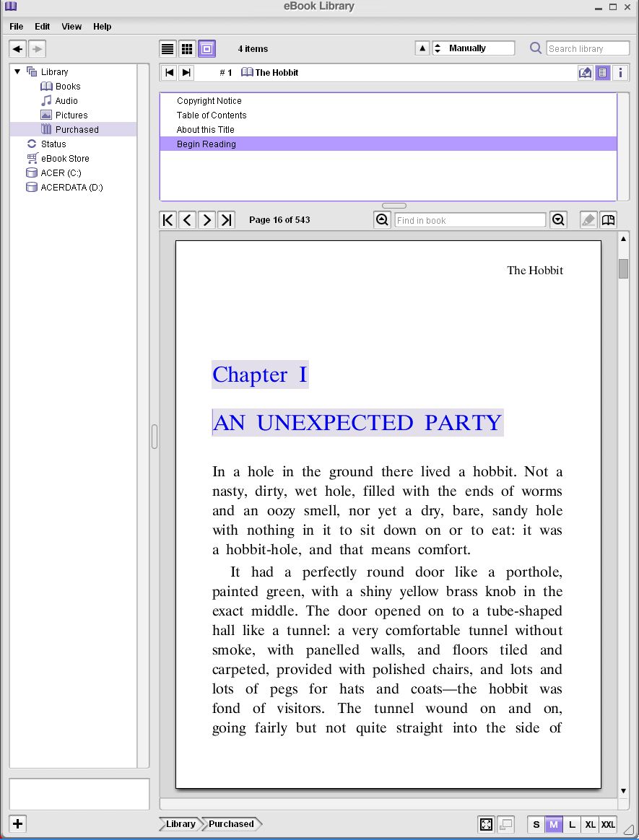Screen dimensions: 639x840
Task: Click the vertical scrollbar thumb
Action: click(623, 269)
